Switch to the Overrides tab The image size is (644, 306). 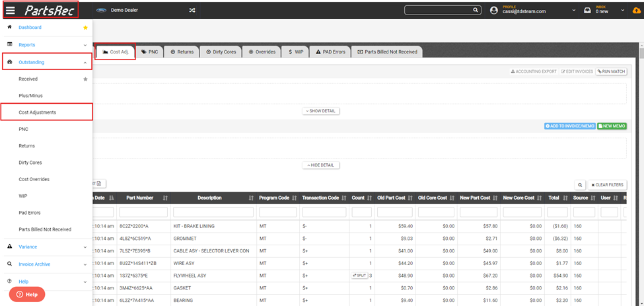click(x=262, y=52)
